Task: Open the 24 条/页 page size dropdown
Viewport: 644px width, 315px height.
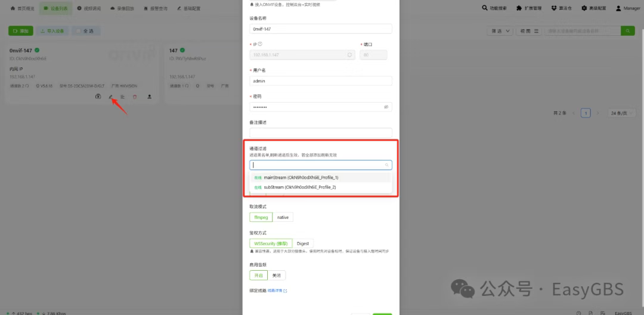Action: [621, 113]
